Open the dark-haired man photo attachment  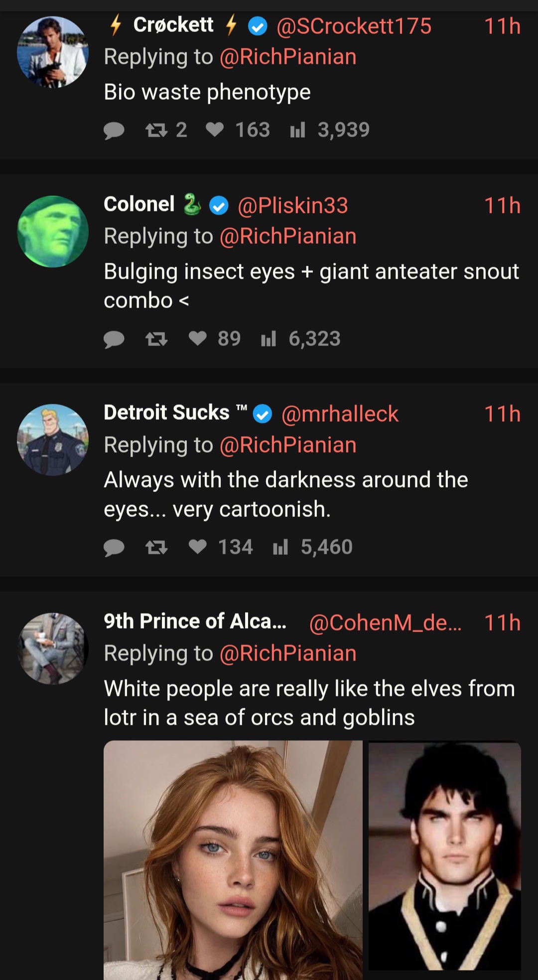click(445, 855)
